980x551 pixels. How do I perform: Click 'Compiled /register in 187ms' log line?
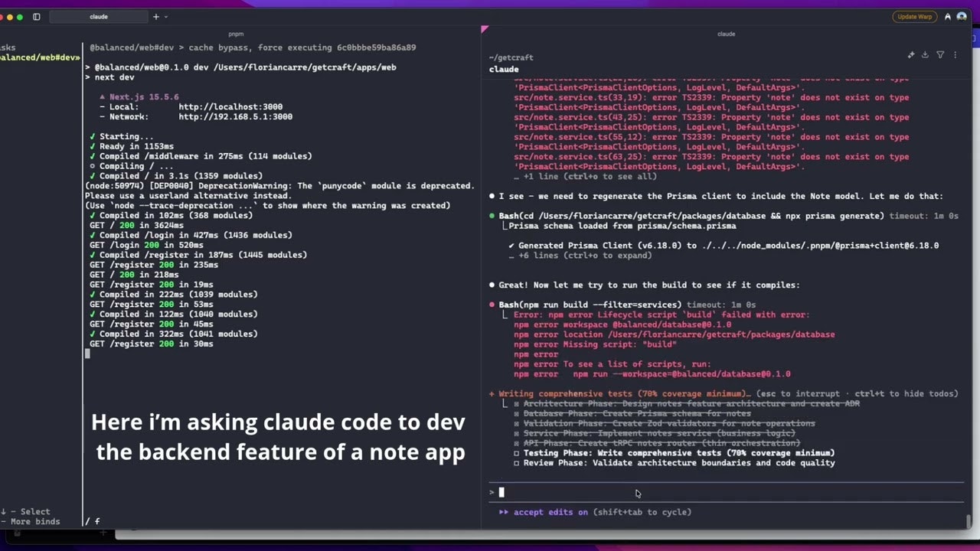[x=198, y=255]
